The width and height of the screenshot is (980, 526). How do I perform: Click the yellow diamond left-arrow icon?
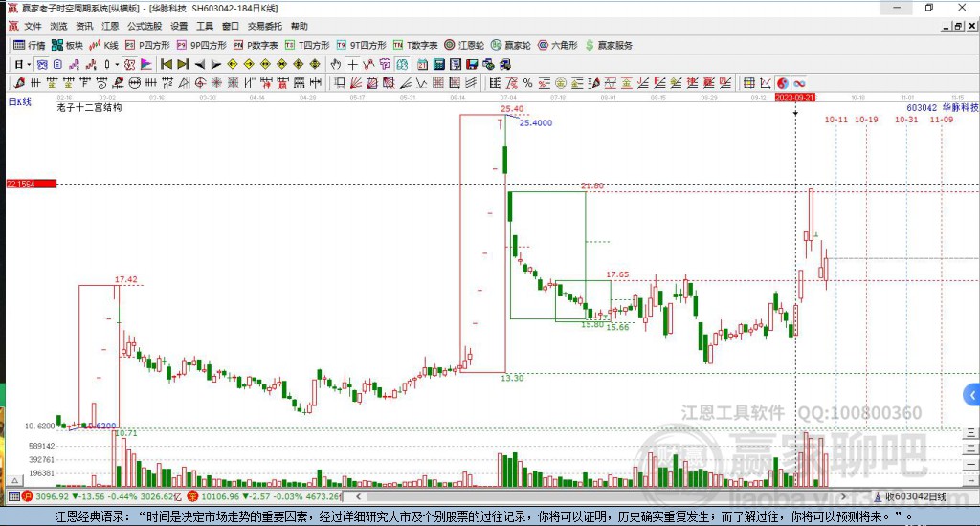point(233,64)
